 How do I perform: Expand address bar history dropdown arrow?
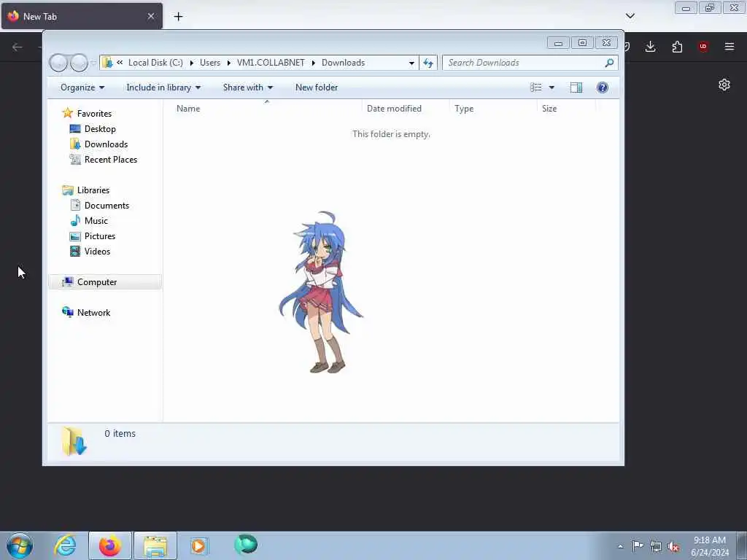[x=411, y=63]
